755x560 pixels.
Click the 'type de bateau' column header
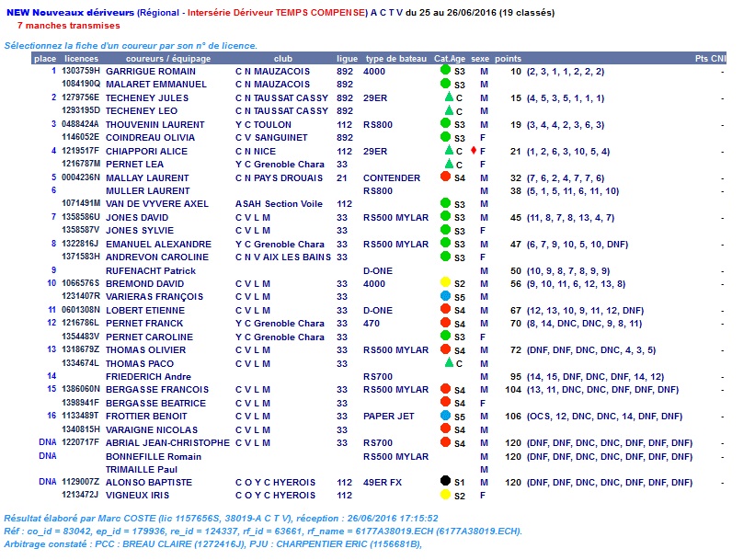(396, 58)
